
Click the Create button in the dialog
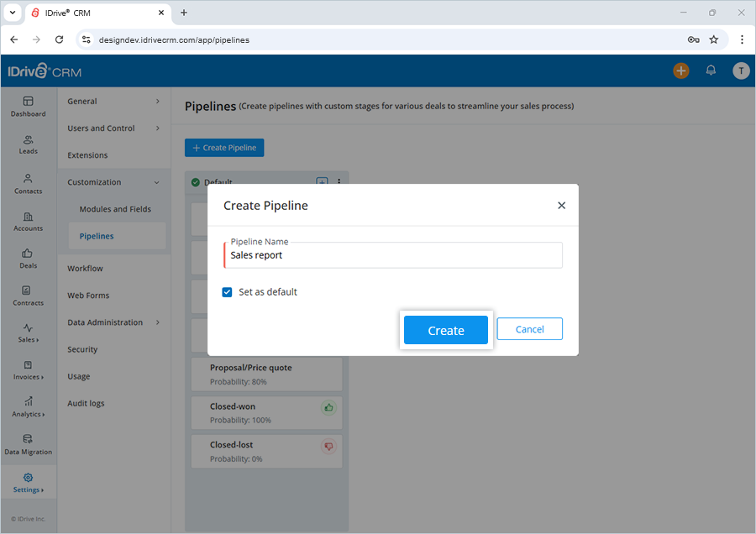446,330
